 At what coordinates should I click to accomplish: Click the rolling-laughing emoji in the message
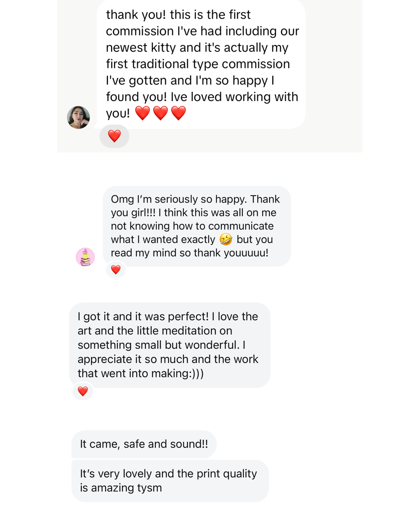[x=226, y=239]
